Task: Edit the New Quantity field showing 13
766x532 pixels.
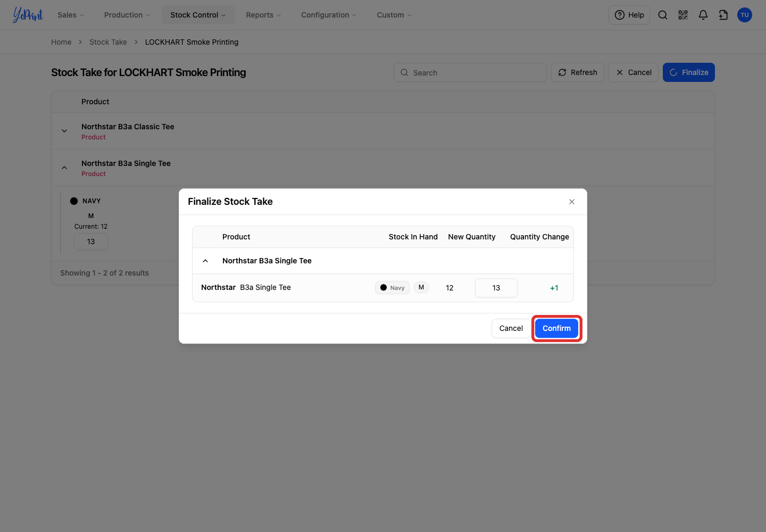Action: pyautogui.click(x=496, y=288)
